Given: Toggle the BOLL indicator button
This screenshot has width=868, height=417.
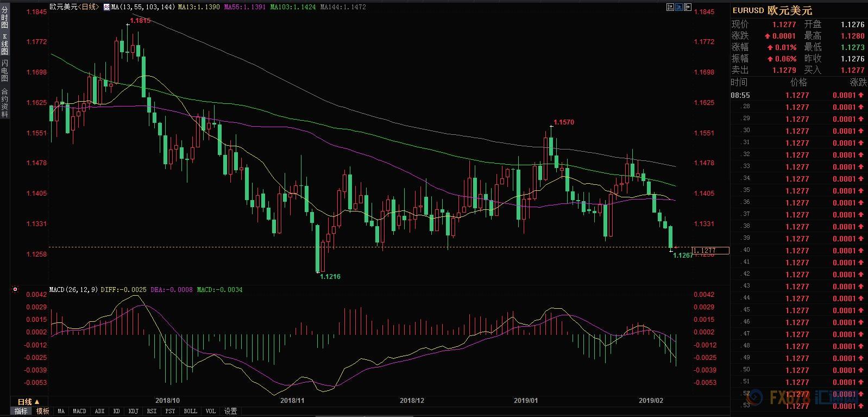Looking at the screenshot, I should [x=190, y=411].
